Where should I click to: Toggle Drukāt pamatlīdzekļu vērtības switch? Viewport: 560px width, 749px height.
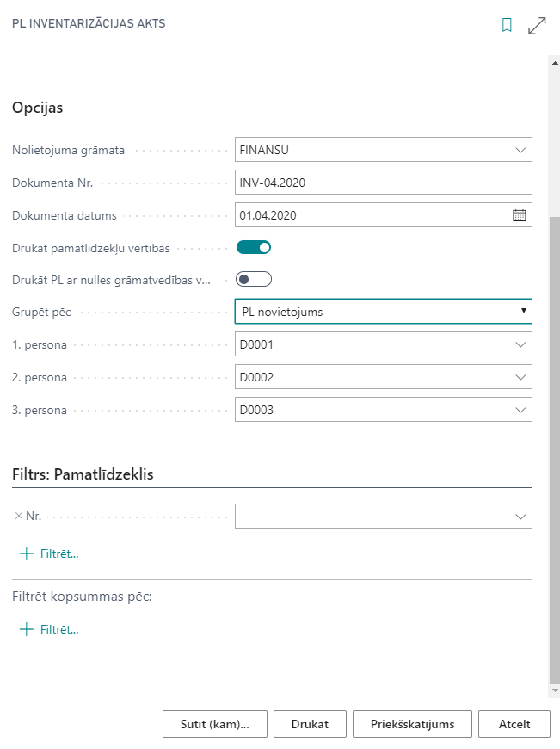click(254, 247)
